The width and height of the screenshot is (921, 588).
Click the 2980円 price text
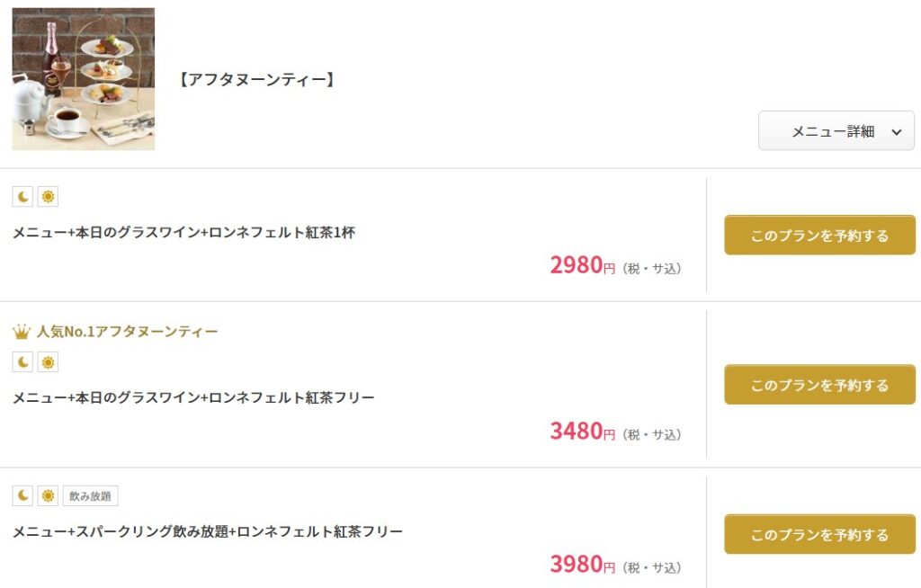click(x=582, y=265)
